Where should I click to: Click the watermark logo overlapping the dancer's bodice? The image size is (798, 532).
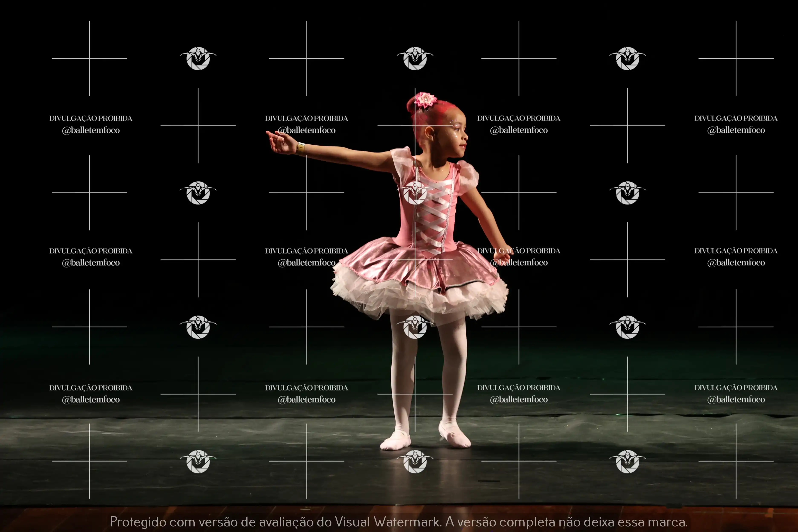pyautogui.click(x=415, y=193)
